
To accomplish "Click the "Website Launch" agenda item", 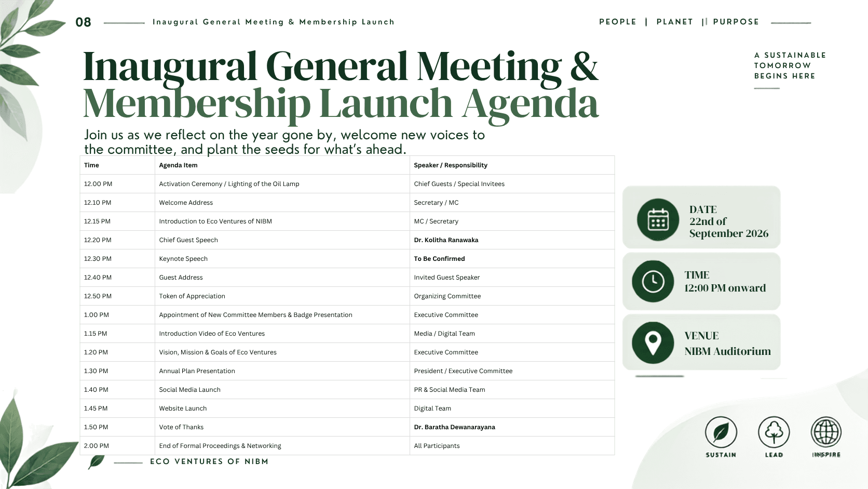I will point(183,408).
